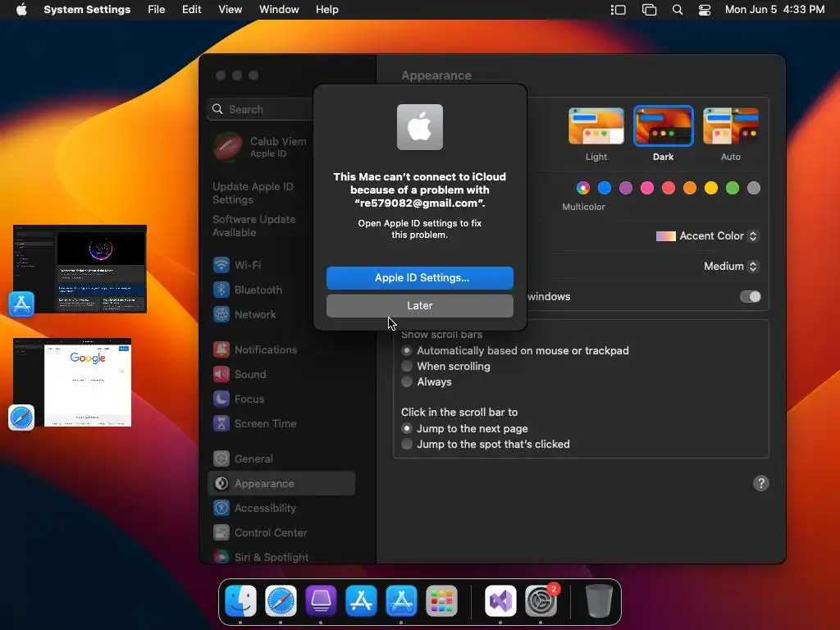
Task: Open the File menu
Action: (x=157, y=10)
